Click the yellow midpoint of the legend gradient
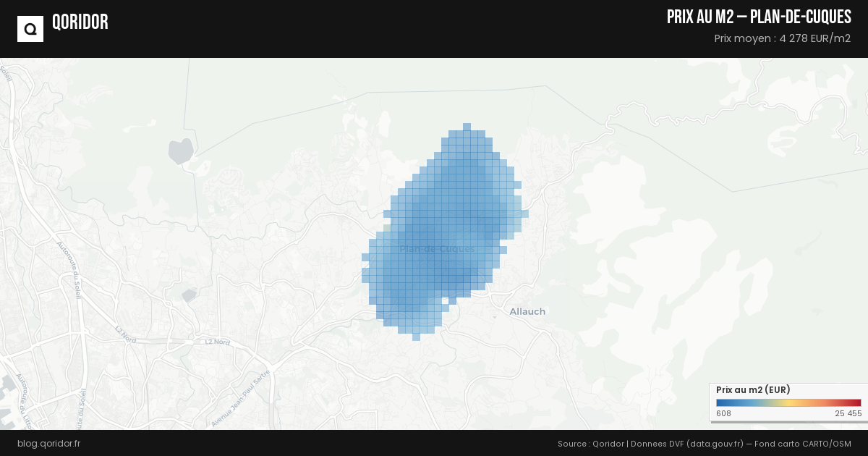The height and width of the screenshot is (456, 868). click(789, 403)
